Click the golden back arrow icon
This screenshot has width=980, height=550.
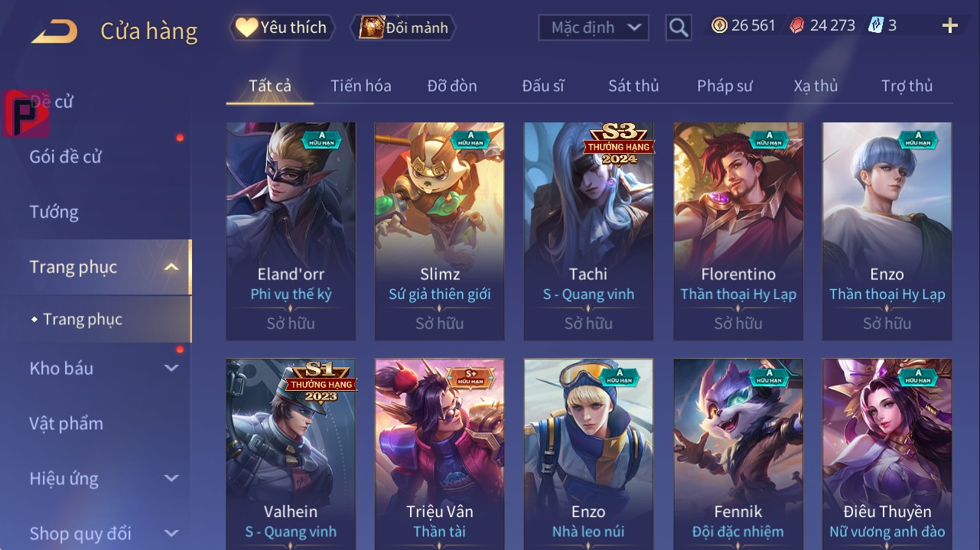pyautogui.click(x=54, y=31)
